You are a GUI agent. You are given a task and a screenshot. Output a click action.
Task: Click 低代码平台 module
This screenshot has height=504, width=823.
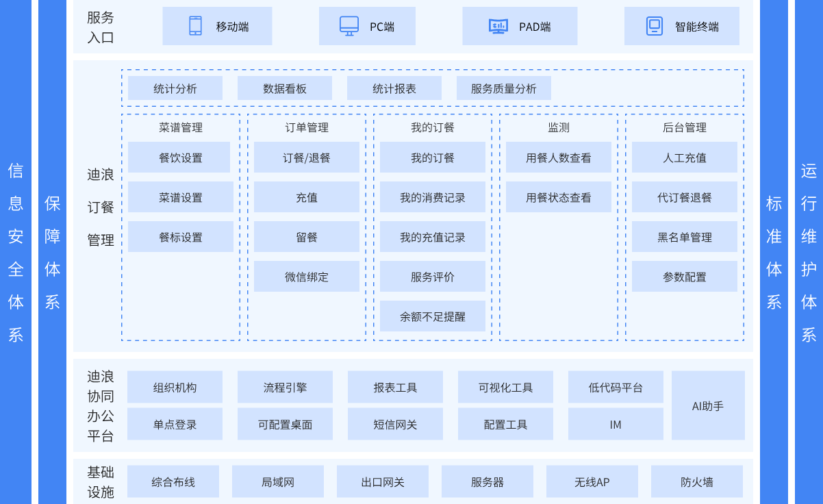click(x=616, y=387)
